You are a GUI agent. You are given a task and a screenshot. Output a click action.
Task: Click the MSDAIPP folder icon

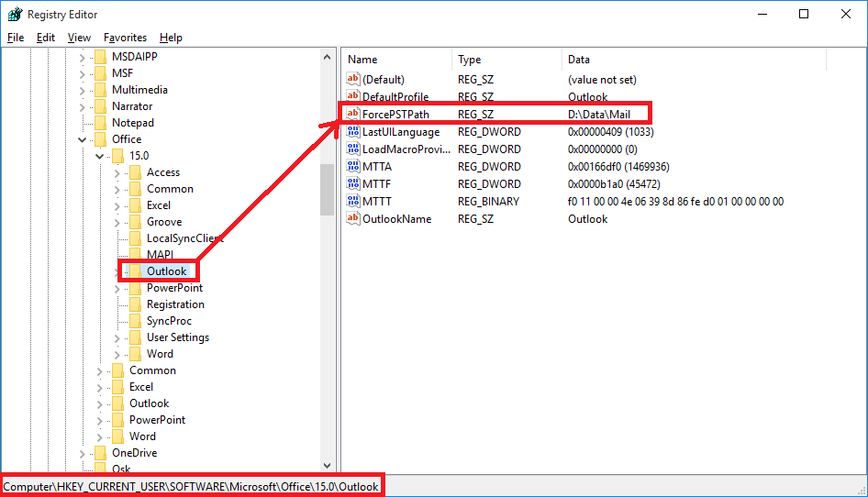pos(100,57)
